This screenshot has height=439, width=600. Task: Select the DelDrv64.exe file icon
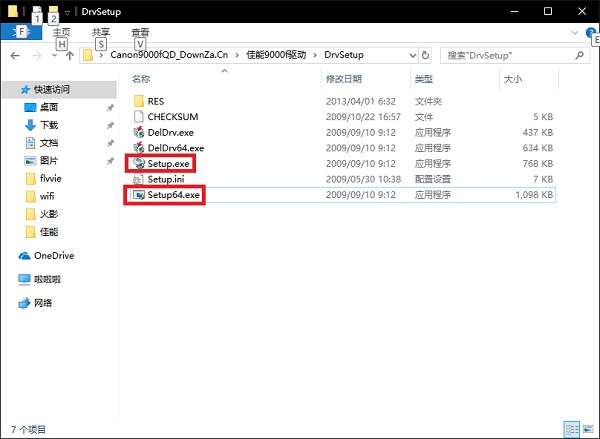(x=138, y=148)
